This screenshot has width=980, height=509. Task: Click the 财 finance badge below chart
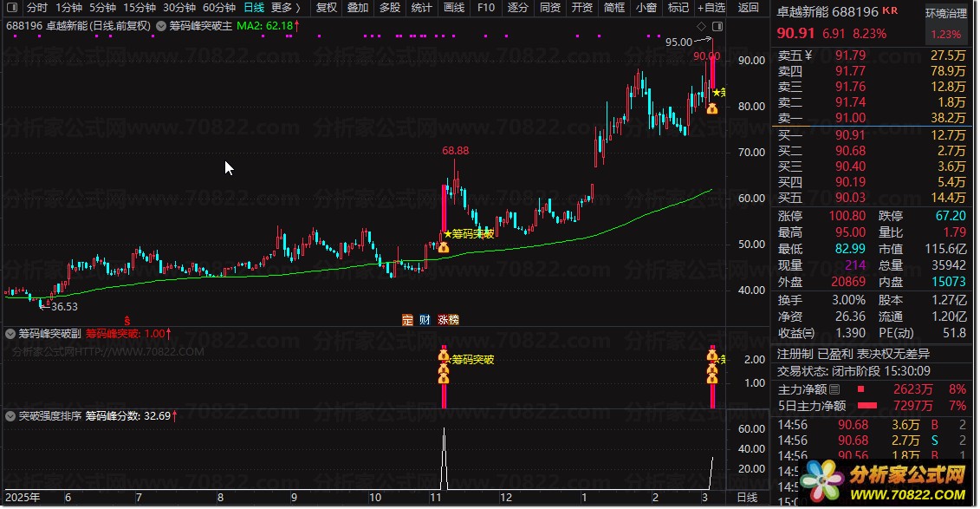[425, 319]
